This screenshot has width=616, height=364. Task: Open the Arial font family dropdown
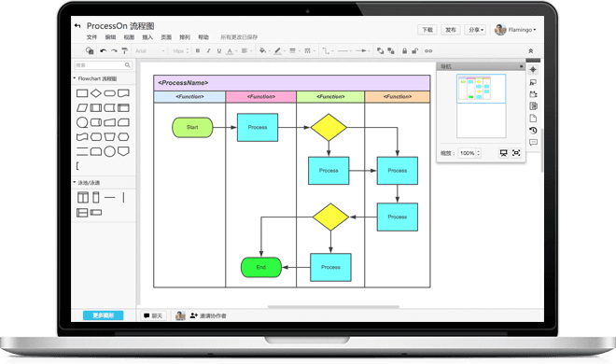(x=149, y=51)
